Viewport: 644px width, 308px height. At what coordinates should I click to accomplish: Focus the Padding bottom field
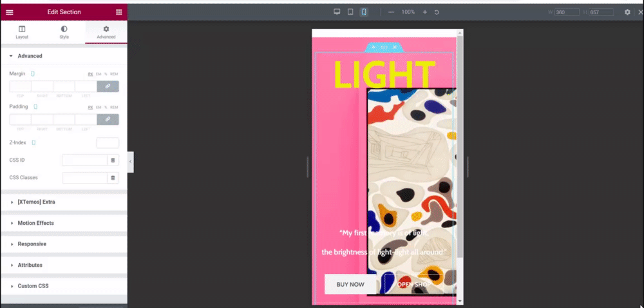[x=64, y=119]
